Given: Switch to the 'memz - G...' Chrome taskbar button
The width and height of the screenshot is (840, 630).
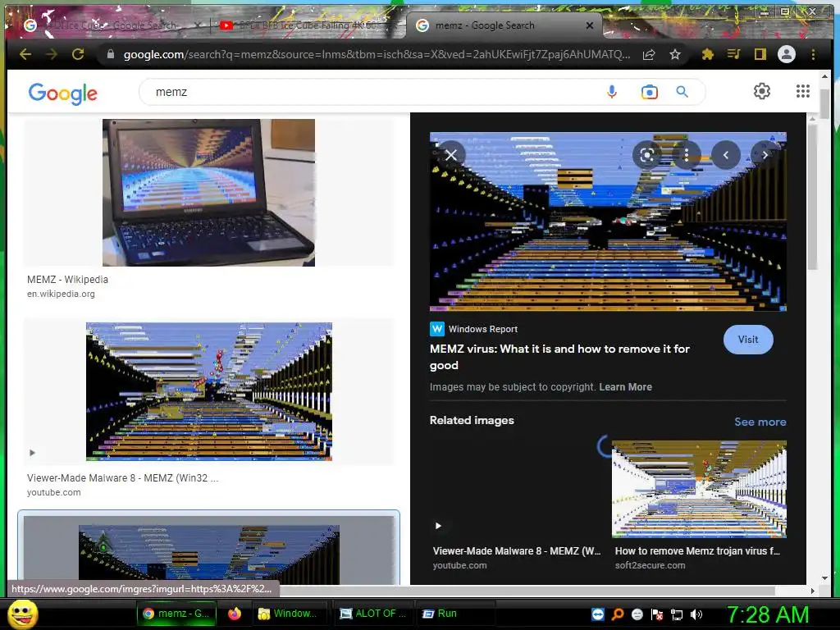Looking at the screenshot, I should click(x=176, y=614).
